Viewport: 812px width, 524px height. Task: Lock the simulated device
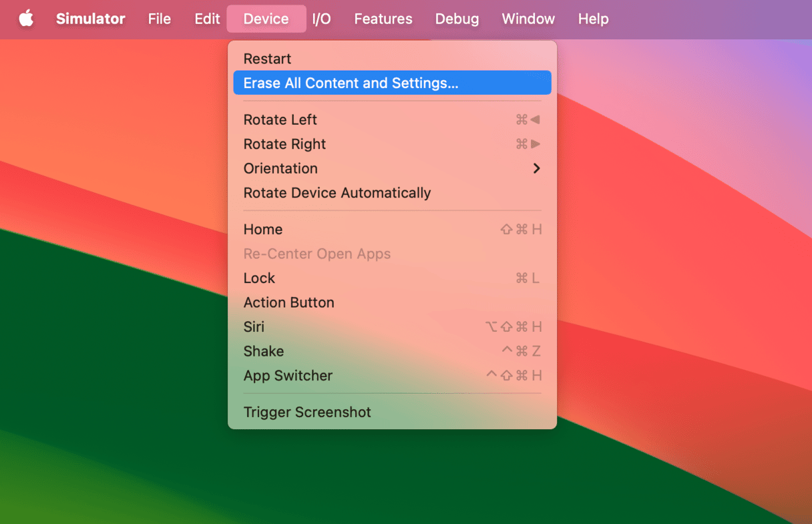coord(259,278)
